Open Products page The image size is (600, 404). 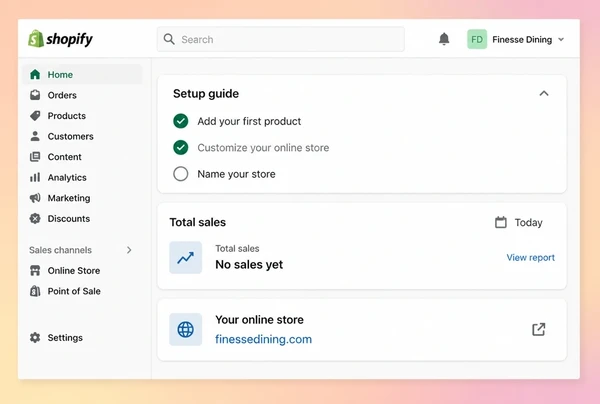pyautogui.click(x=82, y=116)
